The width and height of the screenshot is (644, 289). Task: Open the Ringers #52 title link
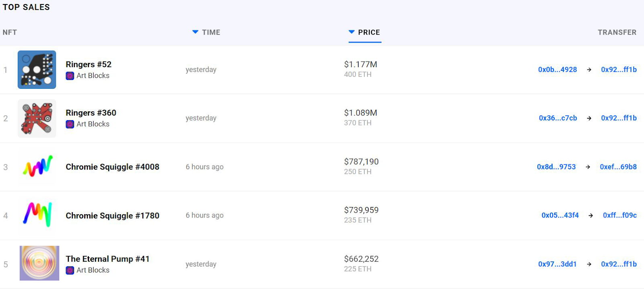coord(89,64)
